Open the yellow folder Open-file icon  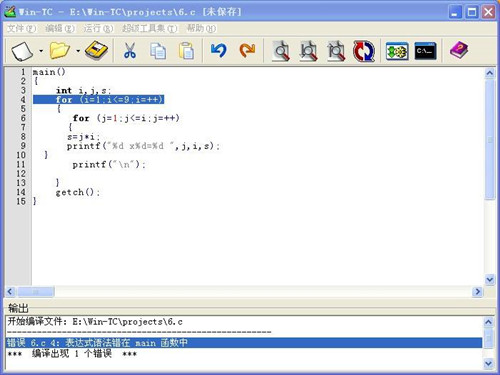[60, 51]
